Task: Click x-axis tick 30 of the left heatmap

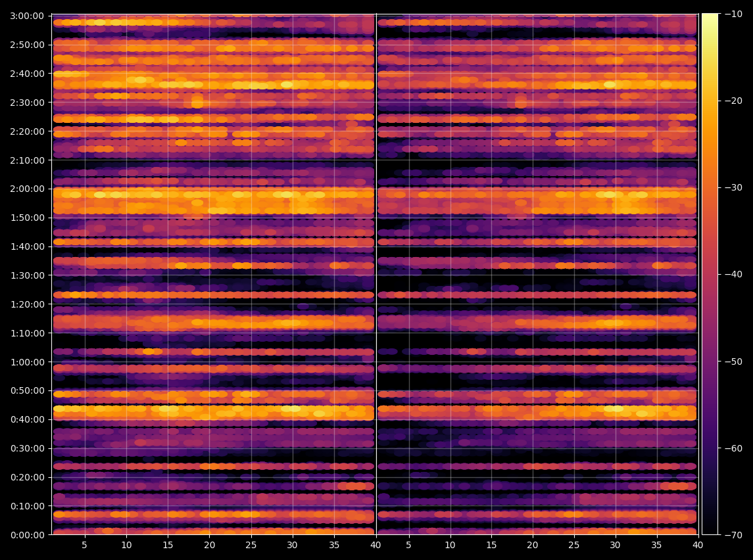Action: click(x=292, y=545)
